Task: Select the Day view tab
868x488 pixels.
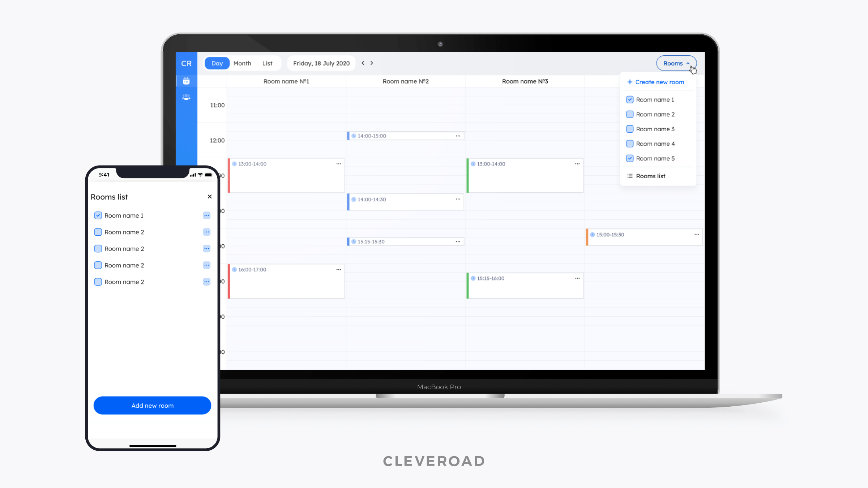Action: 217,63
